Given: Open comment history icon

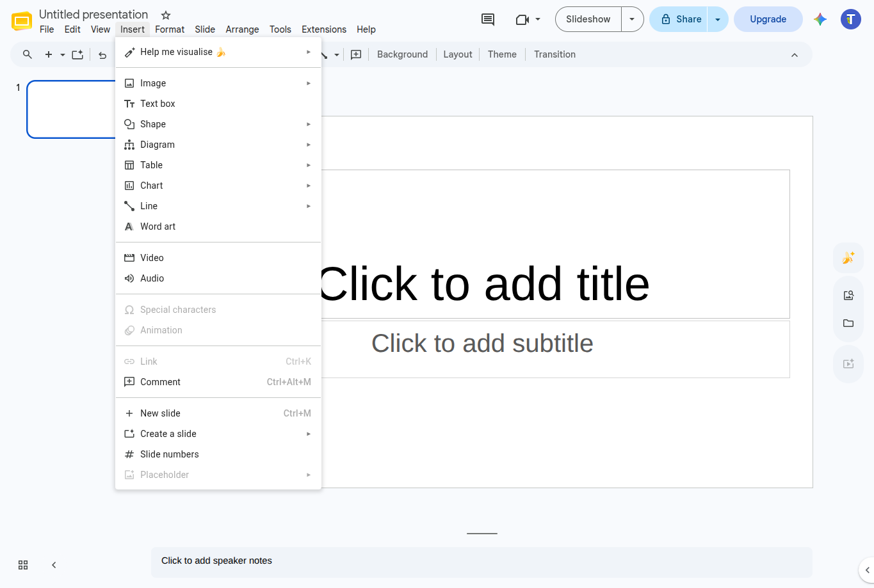Looking at the screenshot, I should click(488, 19).
